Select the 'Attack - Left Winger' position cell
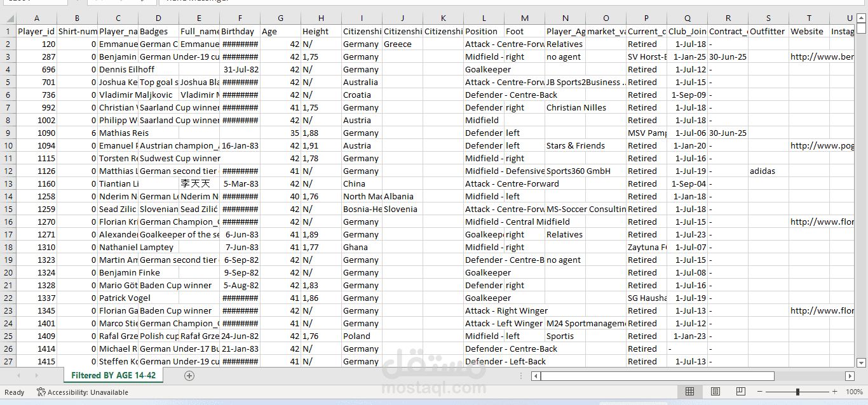Image resolution: width=868 pixels, height=405 pixels. click(x=484, y=323)
